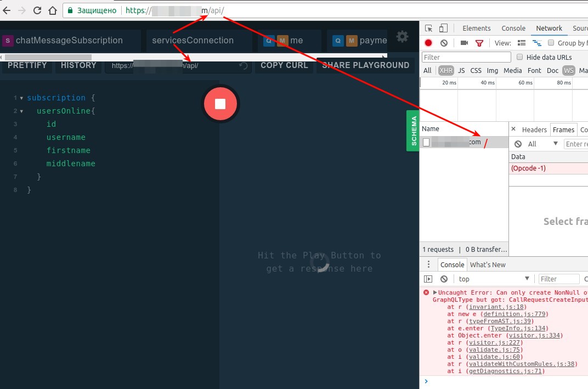The image size is (588, 389).
Task: Switch to large request rows view icon
Action: click(522, 43)
